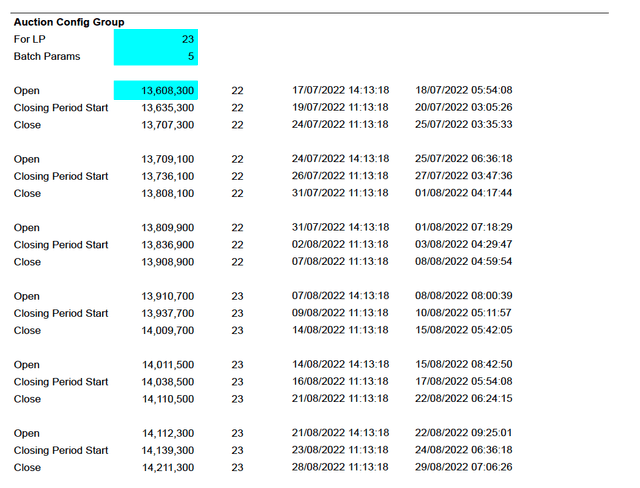640x488 pixels.
Task: Click timestamp 15/08/2022 05:42:05
Action: point(464,330)
